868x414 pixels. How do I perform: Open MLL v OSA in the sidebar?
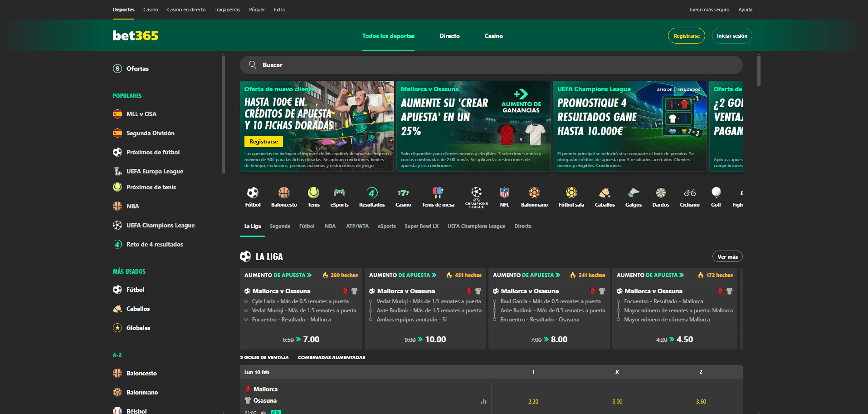[141, 114]
